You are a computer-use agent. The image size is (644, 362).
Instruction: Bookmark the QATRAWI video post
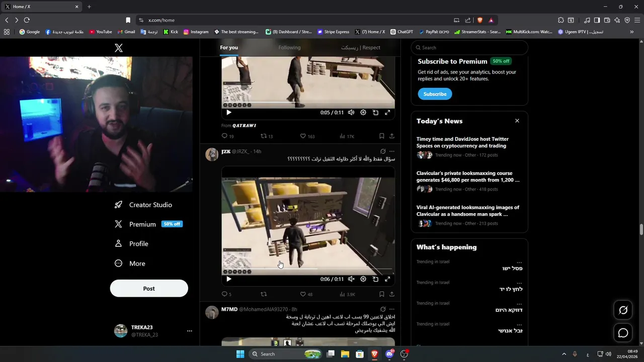(x=381, y=136)
